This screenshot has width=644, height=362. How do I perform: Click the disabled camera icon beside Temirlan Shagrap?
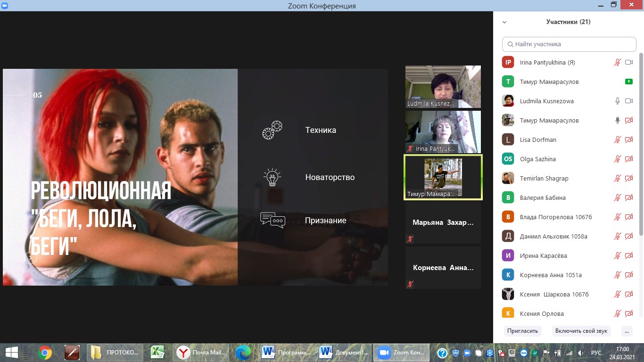628,178
